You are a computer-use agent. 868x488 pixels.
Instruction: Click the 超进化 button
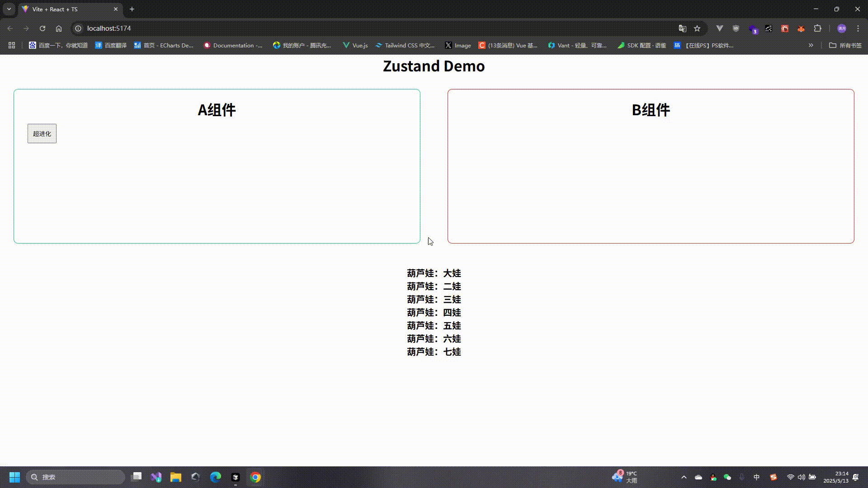[42, 134]
